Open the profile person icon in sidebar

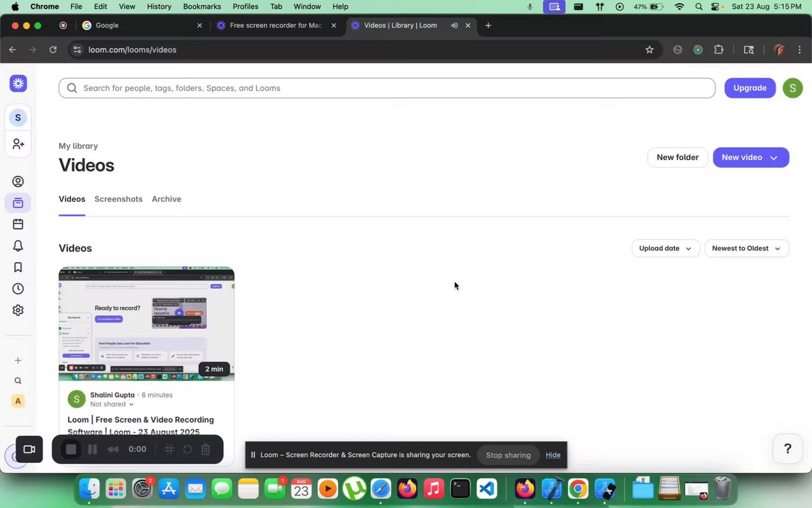point(18,182)
